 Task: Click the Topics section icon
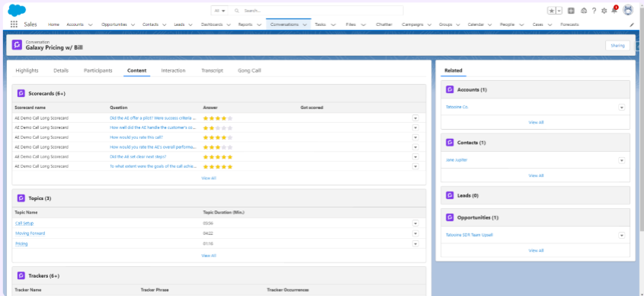[21, 198]
